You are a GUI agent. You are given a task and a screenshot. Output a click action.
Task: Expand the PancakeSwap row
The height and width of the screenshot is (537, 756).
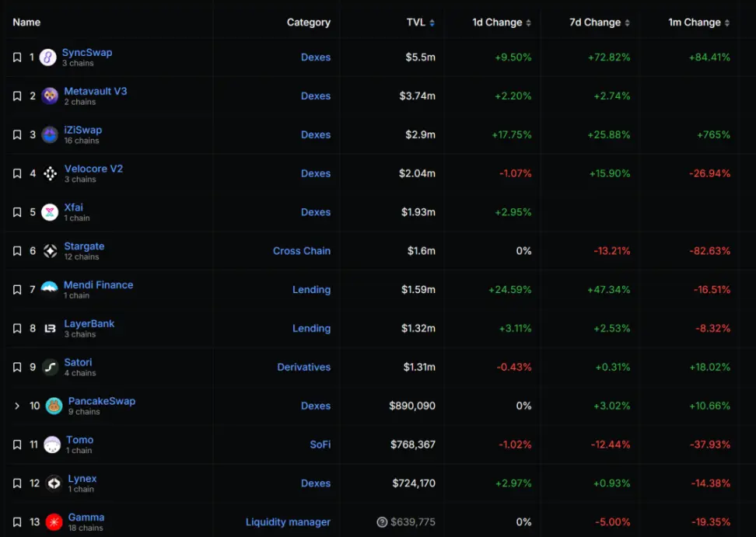tap(17, 406)
